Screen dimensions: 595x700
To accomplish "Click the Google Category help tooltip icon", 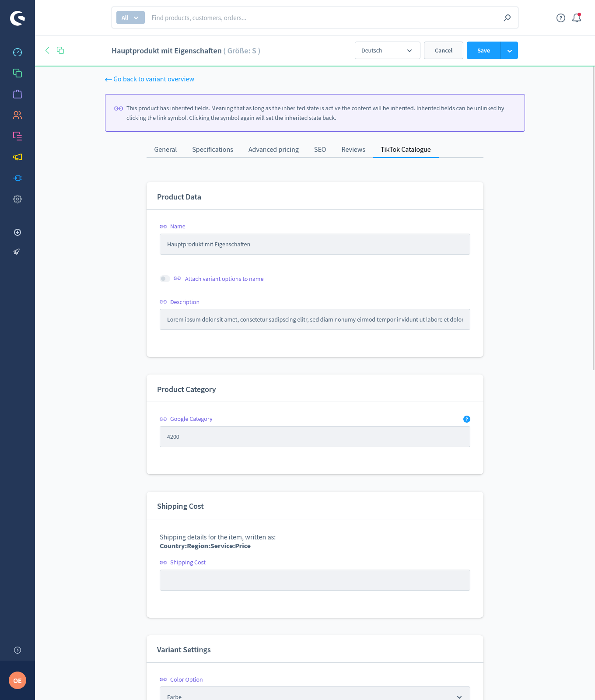I will (x=467, y=419).
